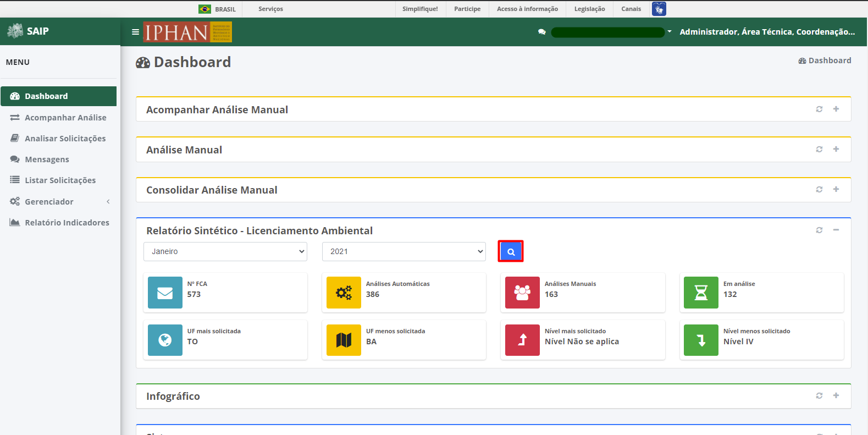Click the 'BA' state value

(x=371, y=342)
